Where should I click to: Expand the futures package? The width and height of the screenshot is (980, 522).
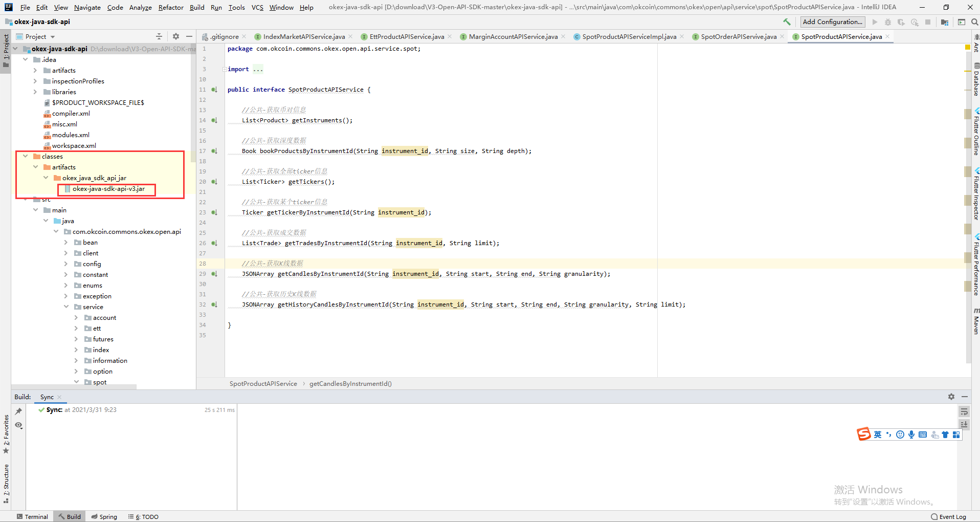(x=76, y=339)
